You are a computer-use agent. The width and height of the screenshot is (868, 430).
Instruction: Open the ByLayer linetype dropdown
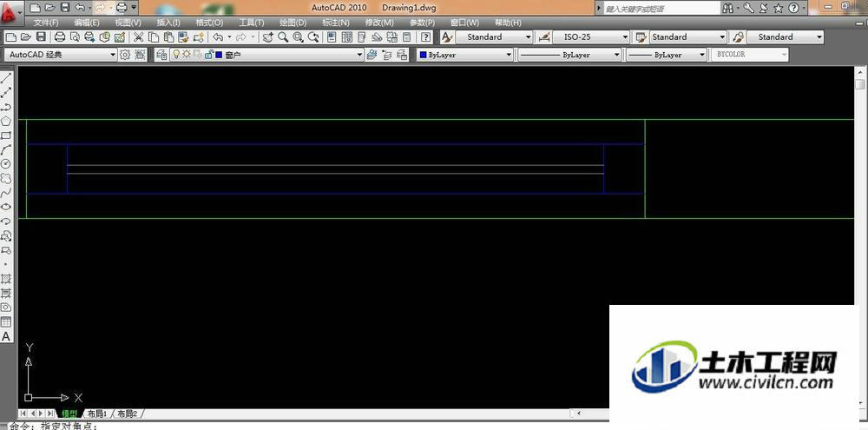[x=569, y=55]
